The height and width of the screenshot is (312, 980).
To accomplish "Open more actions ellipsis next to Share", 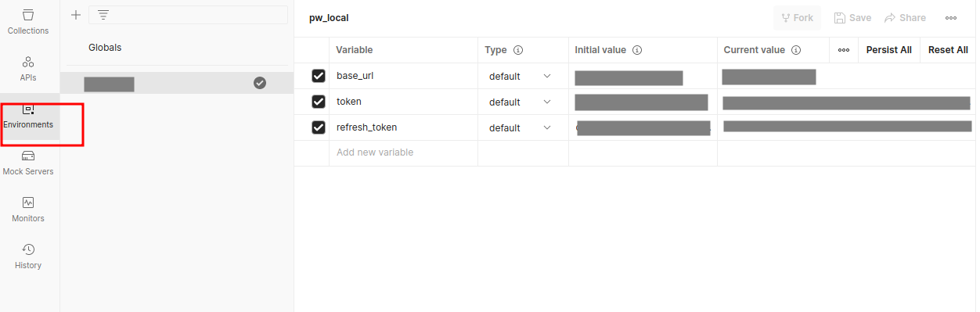I will point(951,18).
